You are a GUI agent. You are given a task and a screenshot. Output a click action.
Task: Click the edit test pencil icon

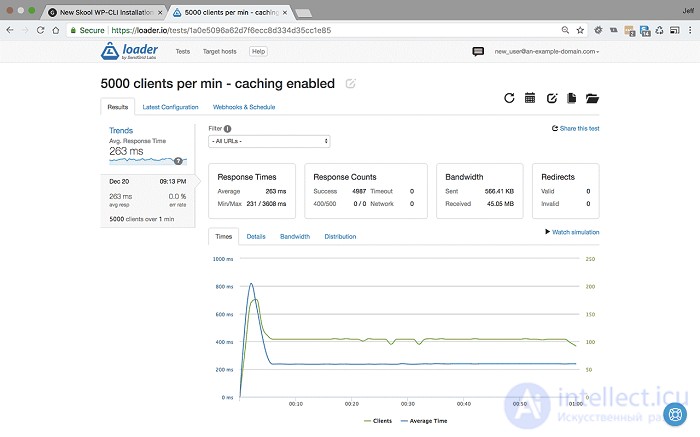pyautogui.click(x=552, y=98)
